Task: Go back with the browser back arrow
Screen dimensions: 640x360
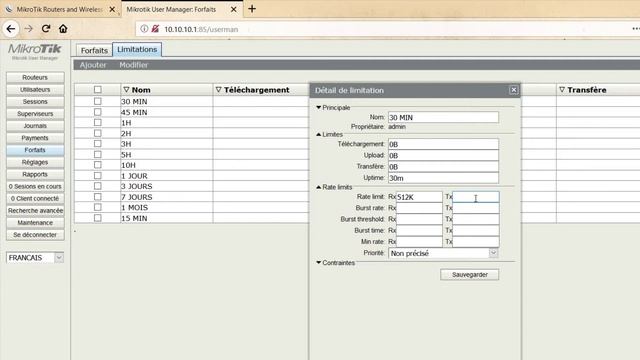Action: (11, 29)
